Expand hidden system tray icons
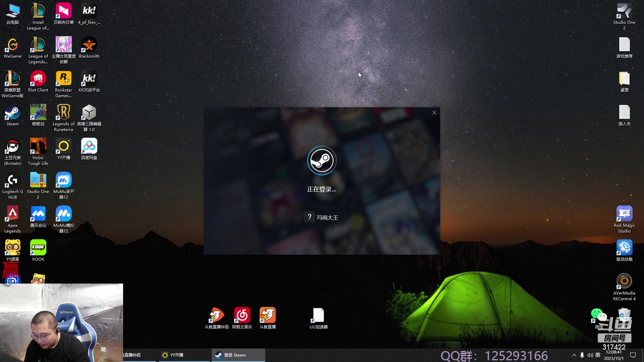The height and width of the screenshot is (362, 644). pyautogui.click(x=574, y=355)
